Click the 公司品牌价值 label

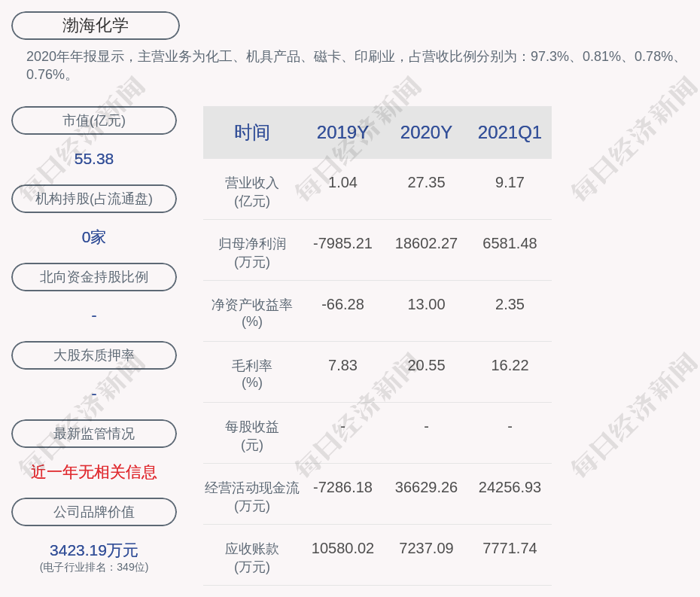(x=94, y=512)
